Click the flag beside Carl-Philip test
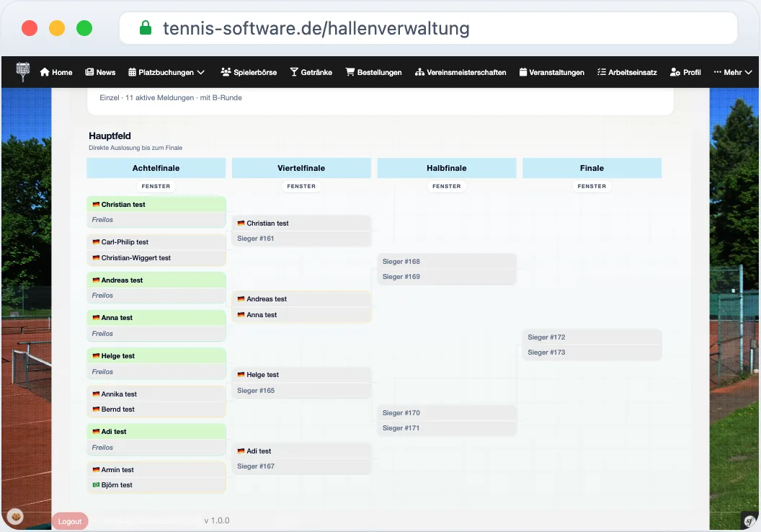The width and height of the screenshot is (761, 532). [x=96, y=241]
